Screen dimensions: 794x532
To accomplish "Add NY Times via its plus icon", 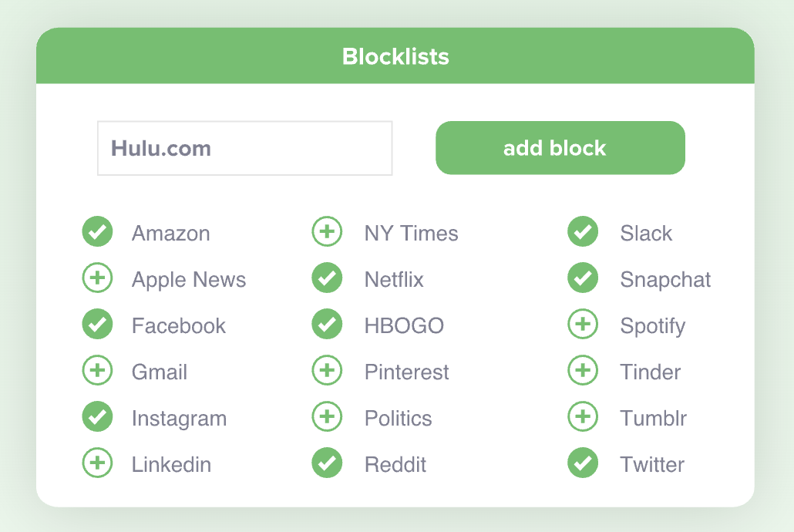I will pos(327,231).
